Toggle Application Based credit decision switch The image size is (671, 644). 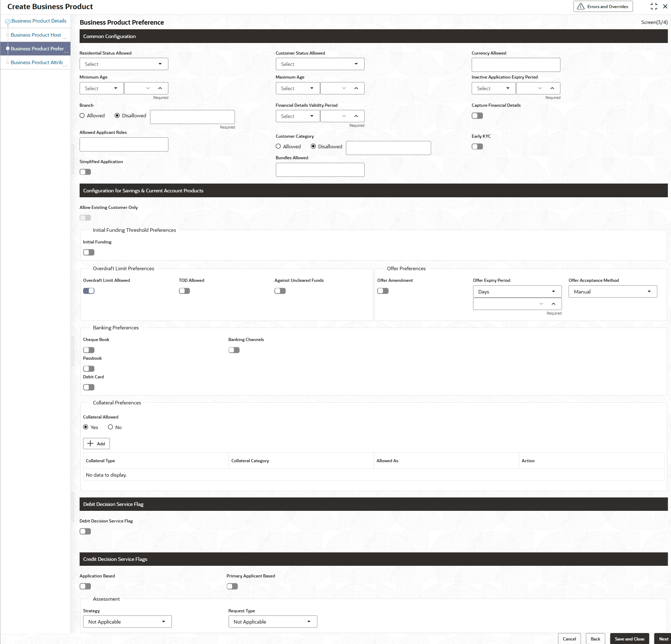pyautogui.click(x=85, y=587)
